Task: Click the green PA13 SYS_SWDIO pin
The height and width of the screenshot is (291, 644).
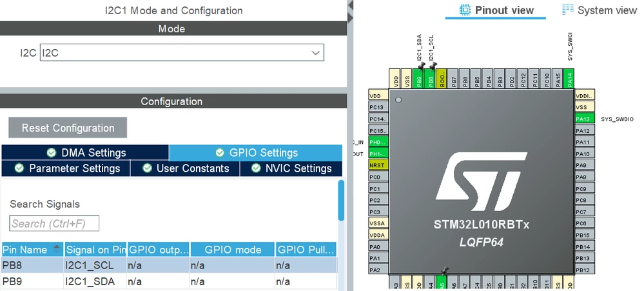Action: tap(585, 119)
